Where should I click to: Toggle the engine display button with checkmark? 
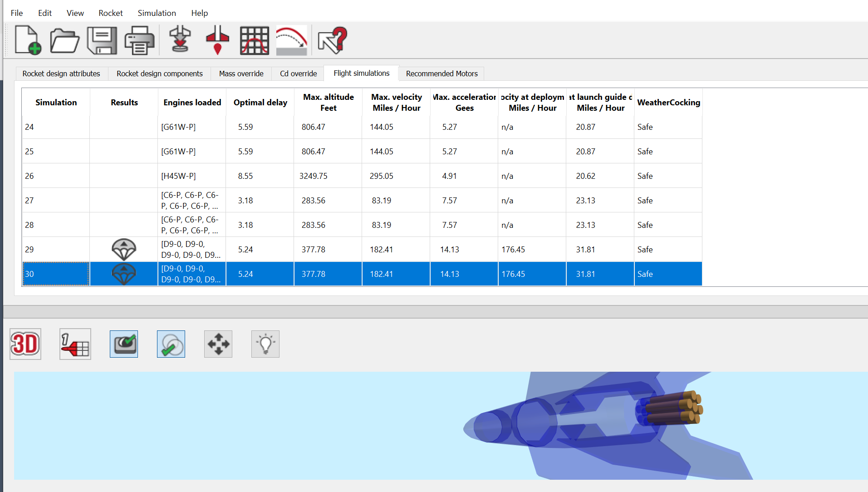coord(124,344)
